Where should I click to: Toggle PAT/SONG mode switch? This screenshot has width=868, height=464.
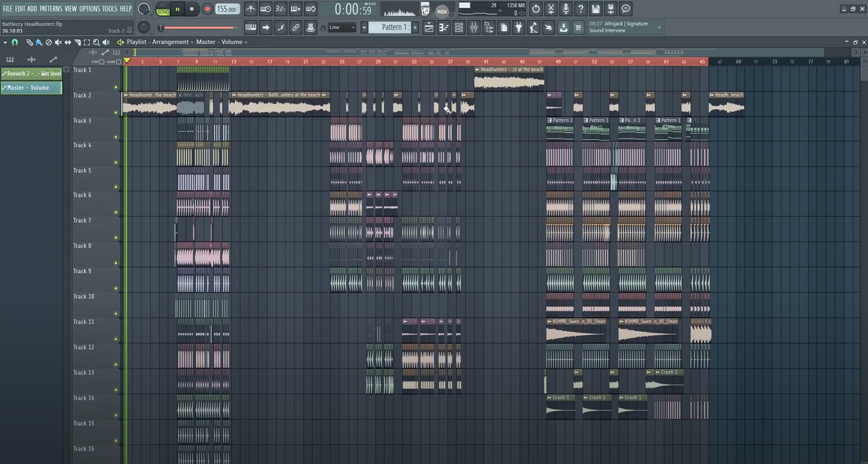point(163,9)
